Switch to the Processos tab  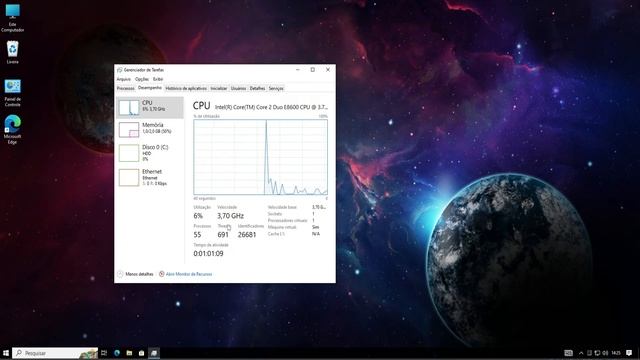[x=125, y=88]
